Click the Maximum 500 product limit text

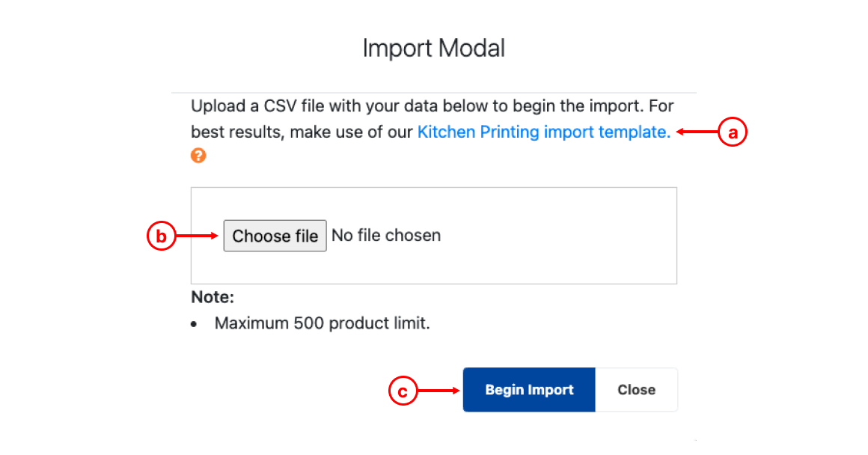323,323
